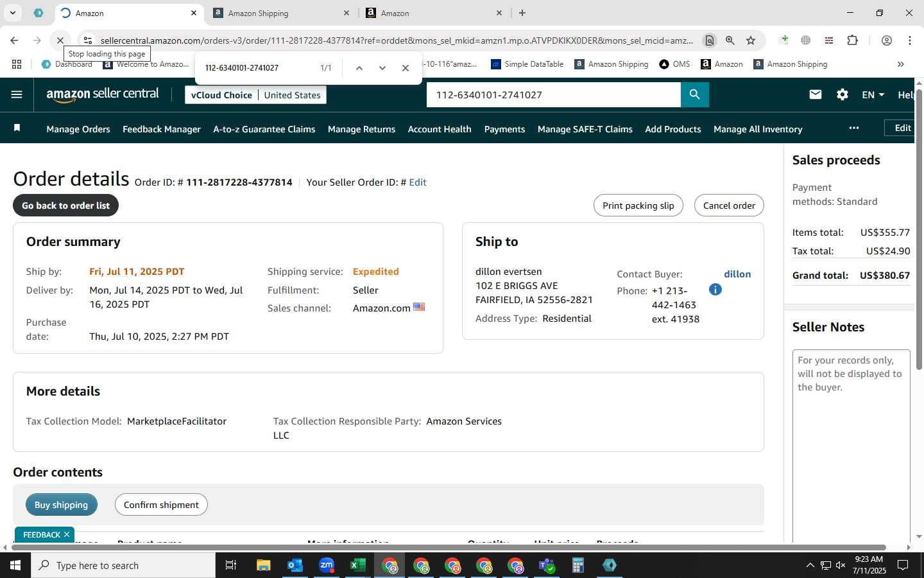Open Manage Returns menu item
This screenshot has height=578, width=924.
(361, 129)
